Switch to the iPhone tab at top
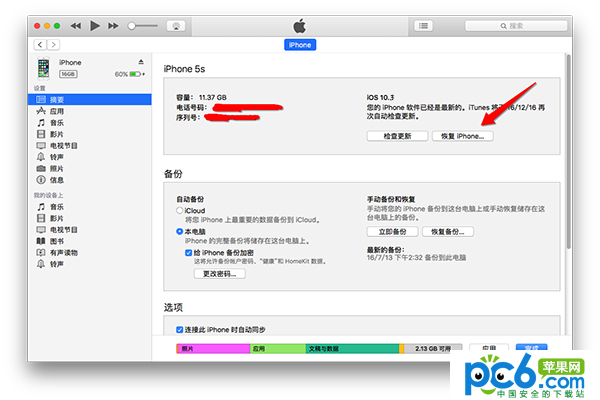Screen dimensions: 600x400 click(300, 45)
